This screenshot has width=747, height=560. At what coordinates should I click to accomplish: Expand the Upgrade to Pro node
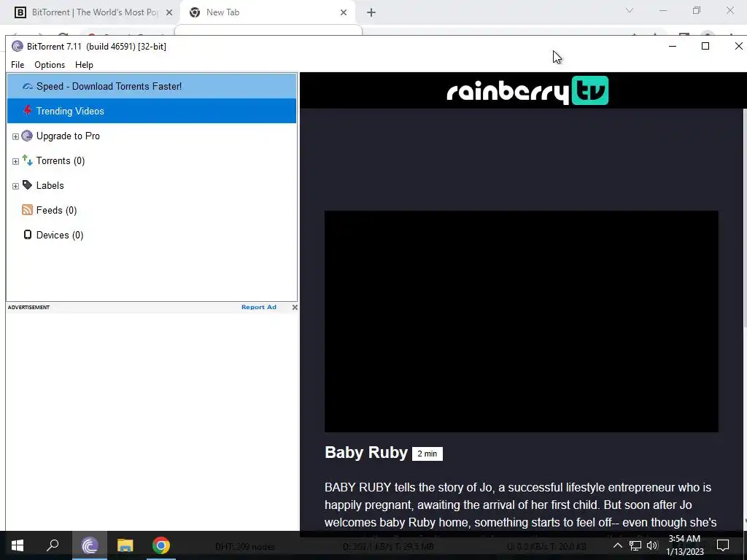pyautogui.click(x=15, y=136)
